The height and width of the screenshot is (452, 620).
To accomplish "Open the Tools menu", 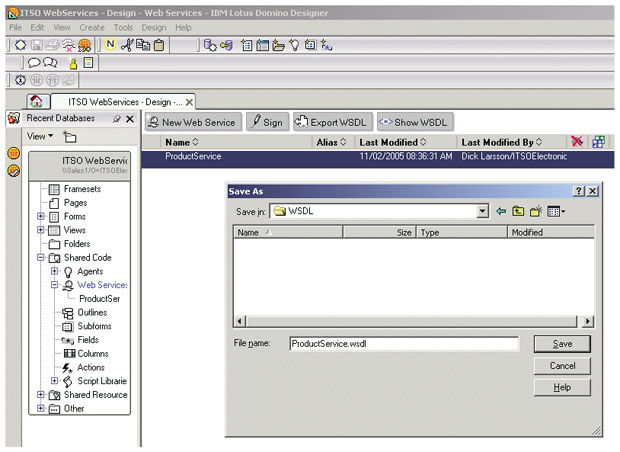I will [x=123, y=27].
